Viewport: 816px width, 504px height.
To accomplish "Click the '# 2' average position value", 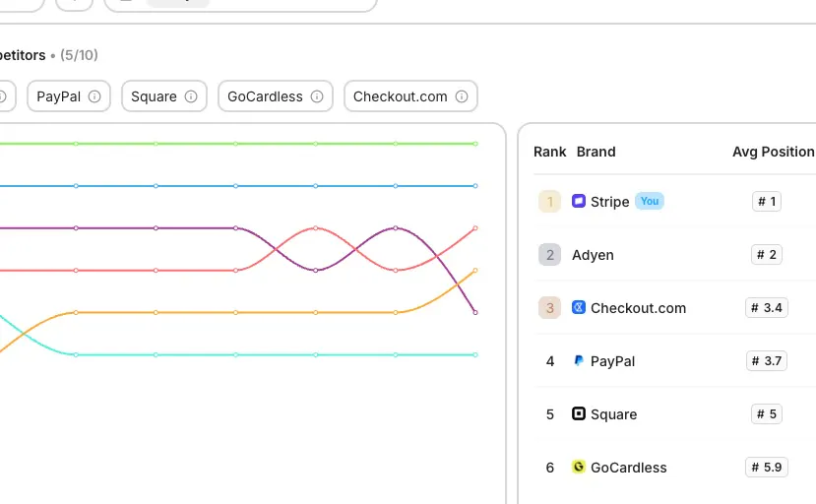I will click(767, 255).
